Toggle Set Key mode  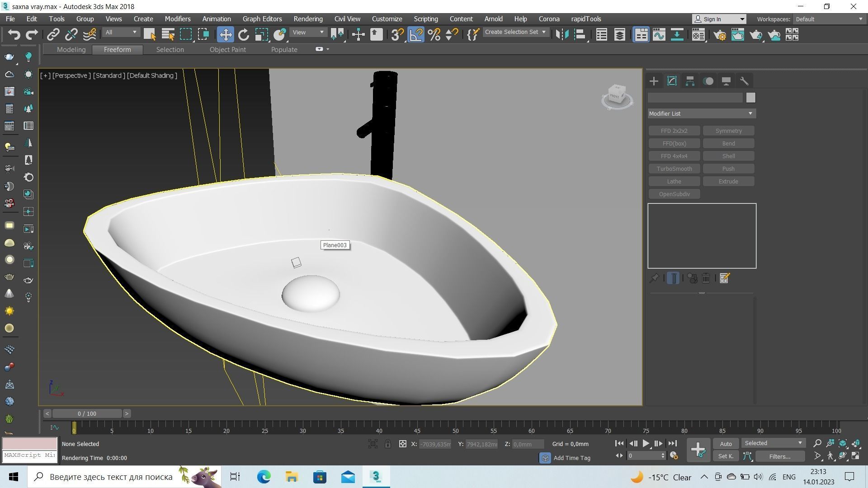726,456
